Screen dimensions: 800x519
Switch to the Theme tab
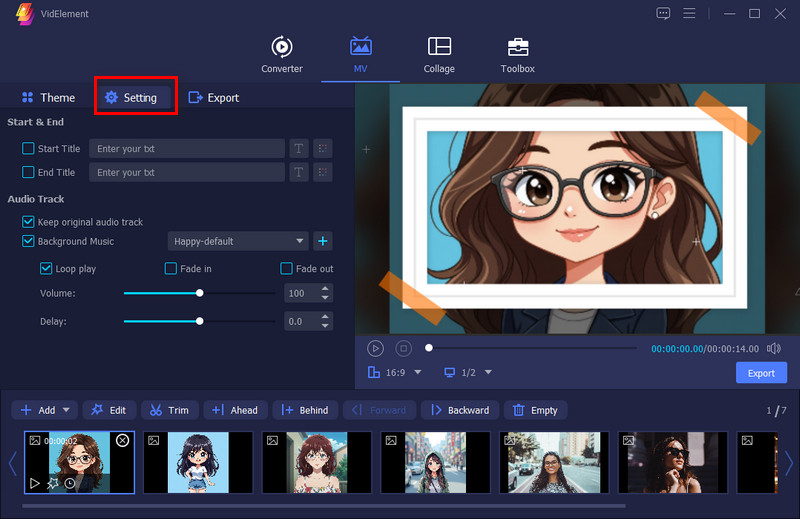[48, 98]
